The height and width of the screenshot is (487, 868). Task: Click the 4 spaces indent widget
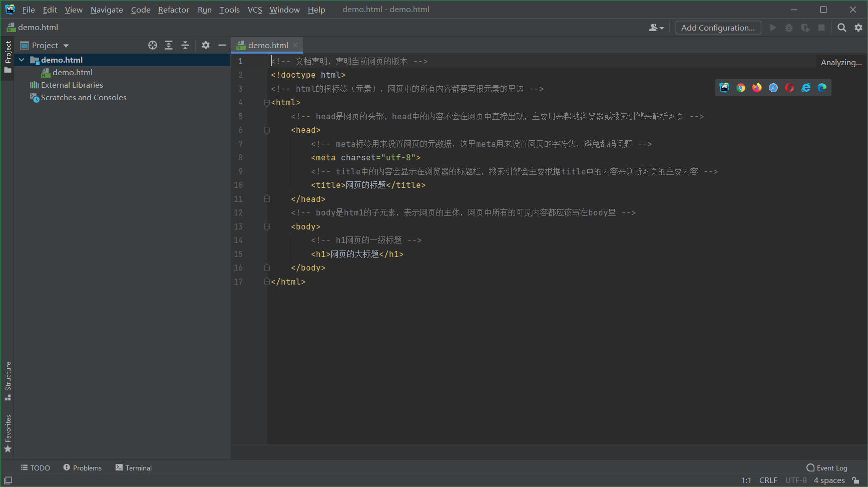(829, 480)
